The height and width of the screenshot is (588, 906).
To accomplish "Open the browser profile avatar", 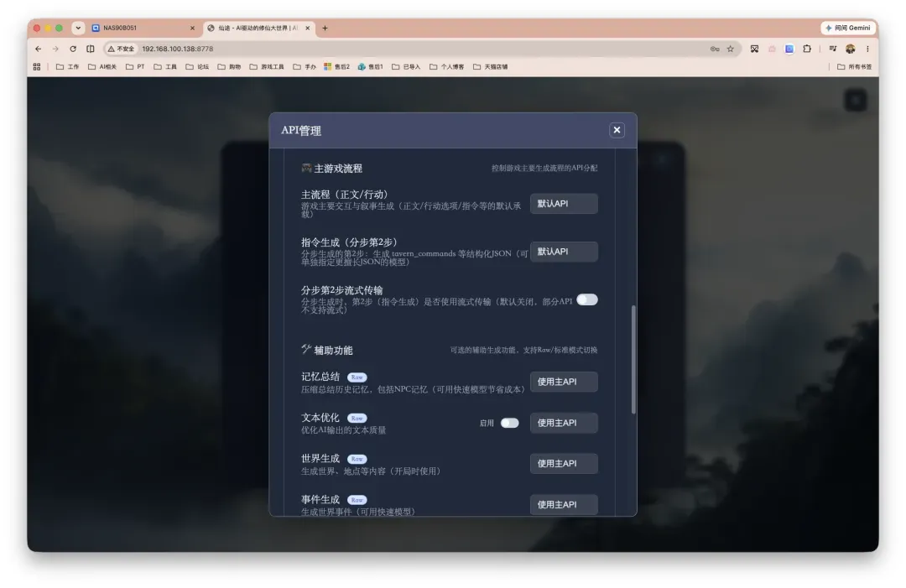I will (850, 49).
